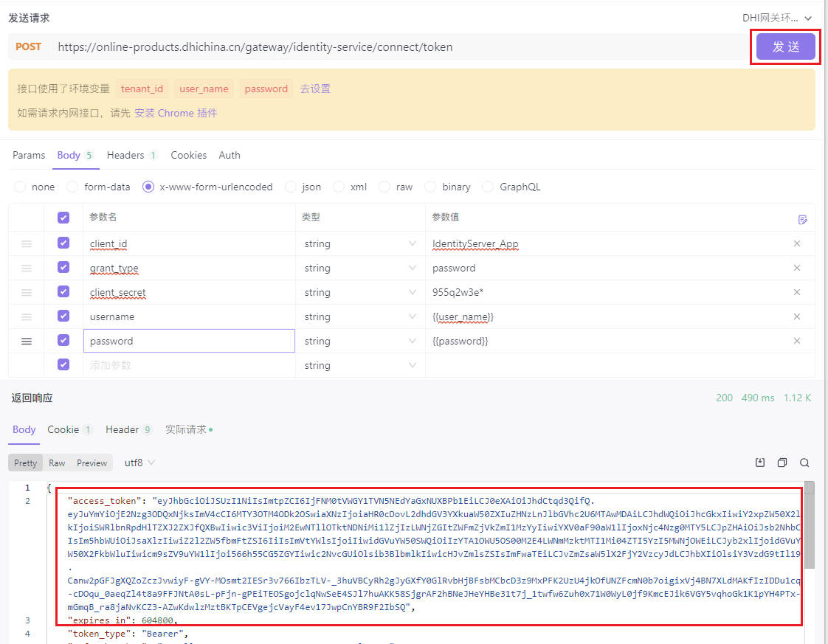Switch to the response Cookie tab
This screenshot has width=828, height=644.
(x=69, y=429)
